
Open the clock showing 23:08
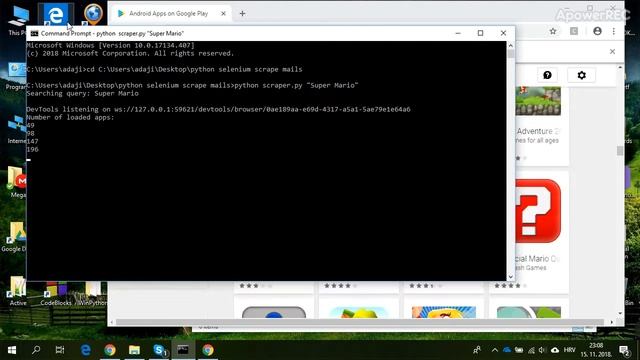coord(596,350)
